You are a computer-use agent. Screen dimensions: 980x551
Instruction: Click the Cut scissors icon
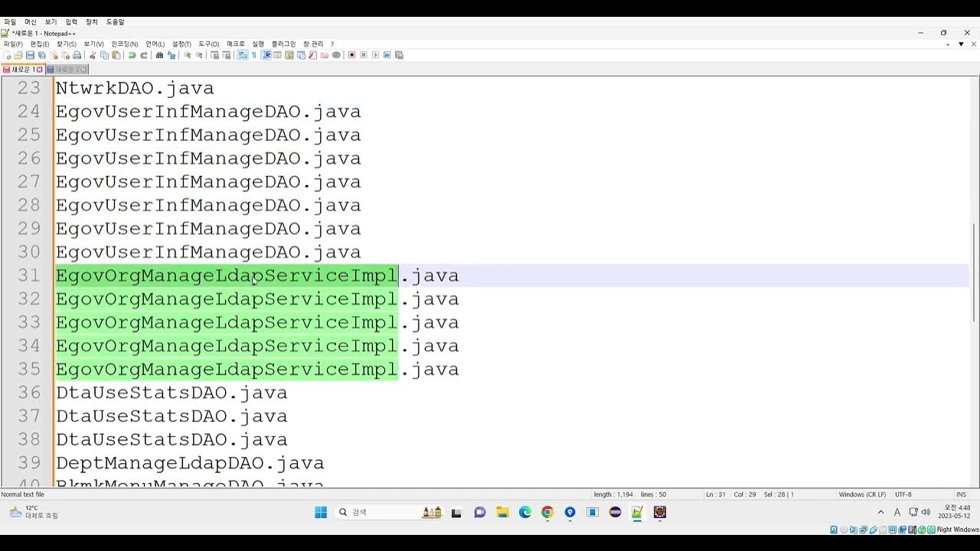click(93, 55)
